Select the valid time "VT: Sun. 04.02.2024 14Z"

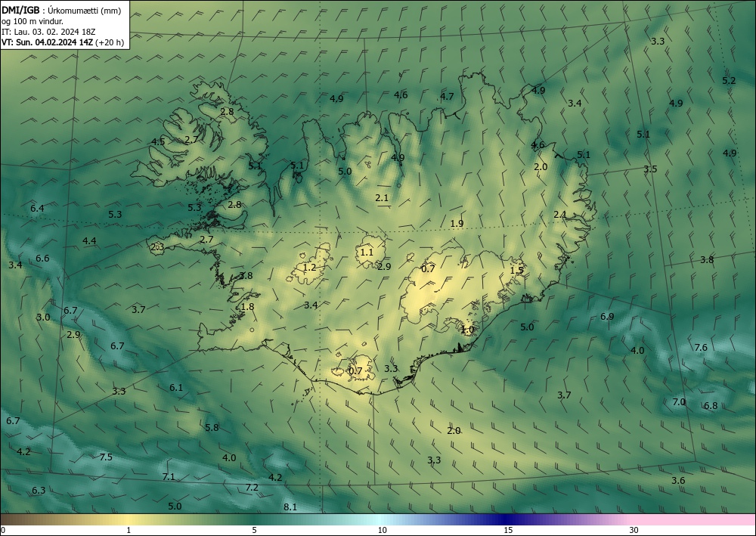pyautogui.click(x=47, y=42)
